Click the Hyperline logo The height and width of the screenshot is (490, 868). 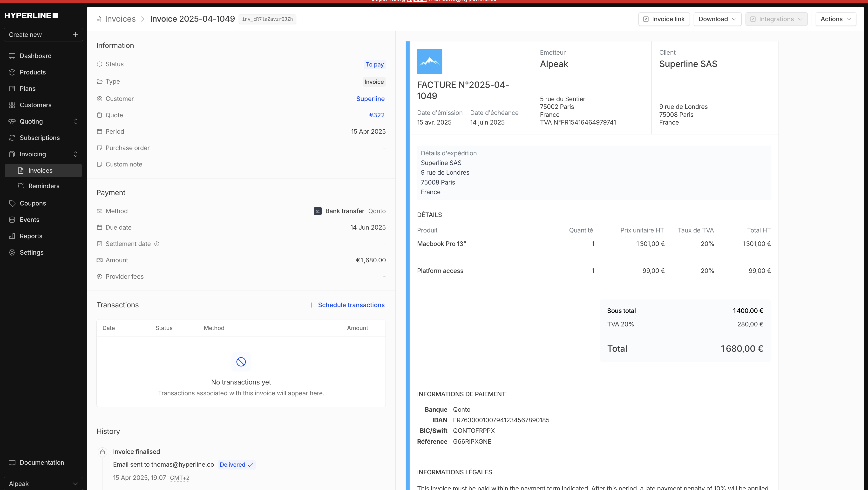31,15
